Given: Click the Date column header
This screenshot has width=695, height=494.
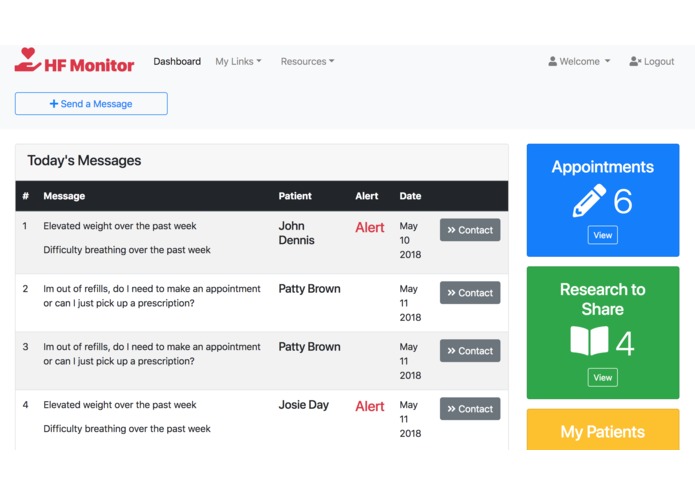Looking at the screenshot, I should [x=410, y=196].
